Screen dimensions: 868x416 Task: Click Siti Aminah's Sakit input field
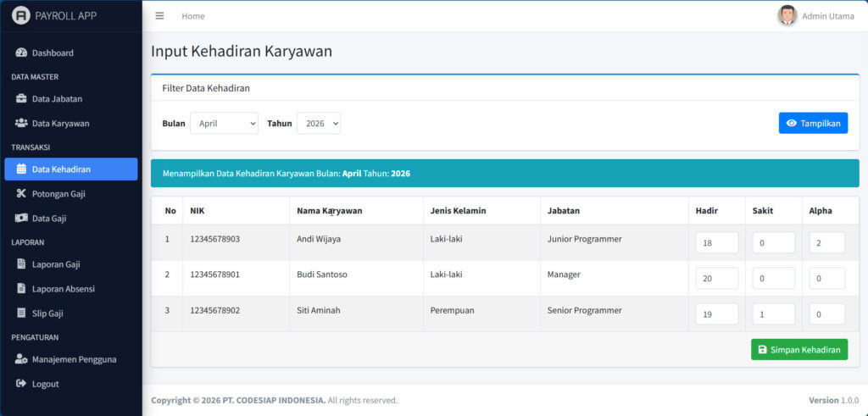point(773,314)
